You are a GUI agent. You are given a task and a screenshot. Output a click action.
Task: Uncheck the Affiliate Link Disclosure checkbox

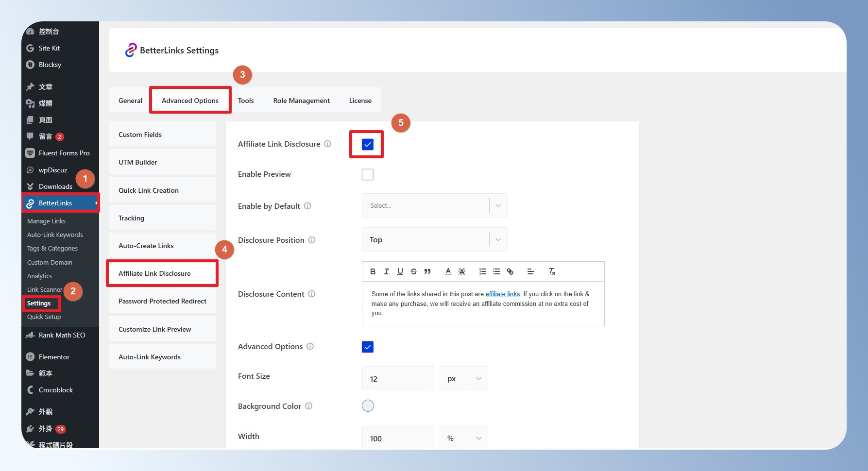coord(367,144)
